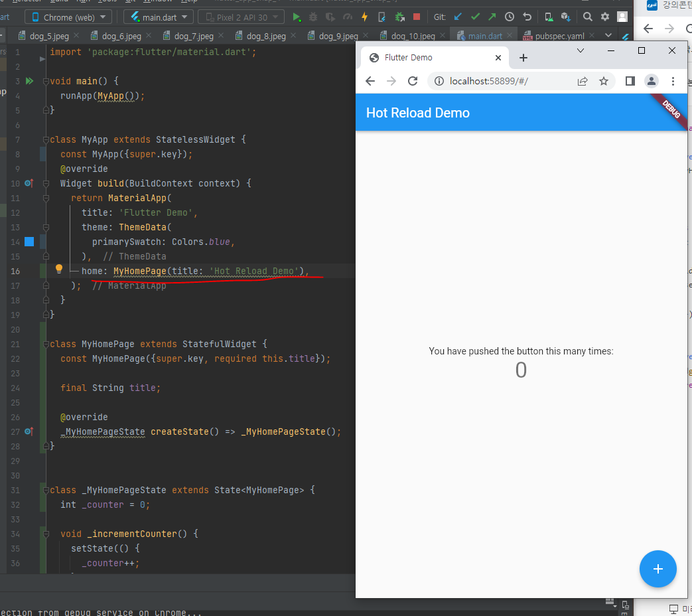This screenshot has height=616, width=692.
Task: Toggle Chrome side panel
Action: click(x=630, y=81)
